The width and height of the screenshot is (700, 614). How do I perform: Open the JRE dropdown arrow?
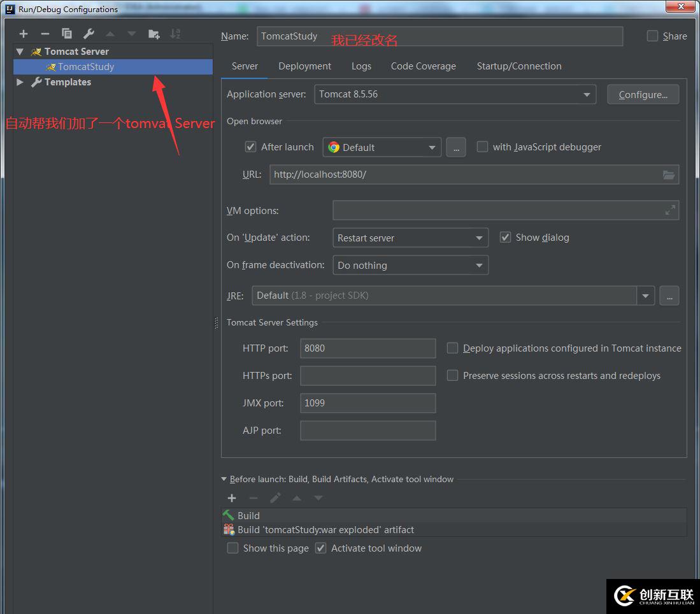coord(645,296)
